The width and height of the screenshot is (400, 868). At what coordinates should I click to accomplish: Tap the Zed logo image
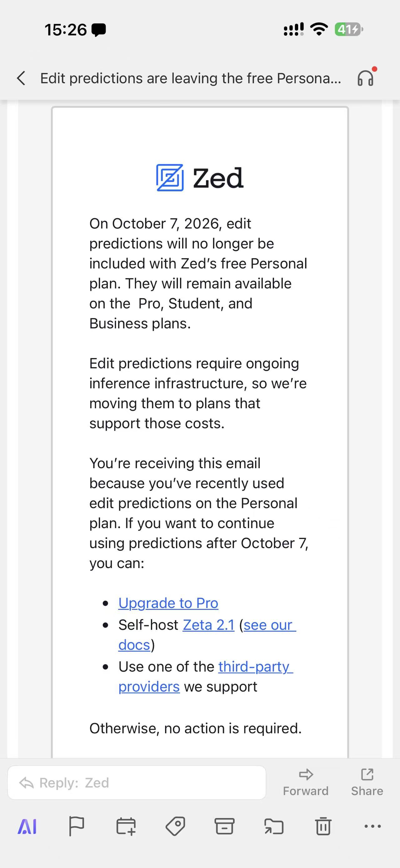point(200,178)
